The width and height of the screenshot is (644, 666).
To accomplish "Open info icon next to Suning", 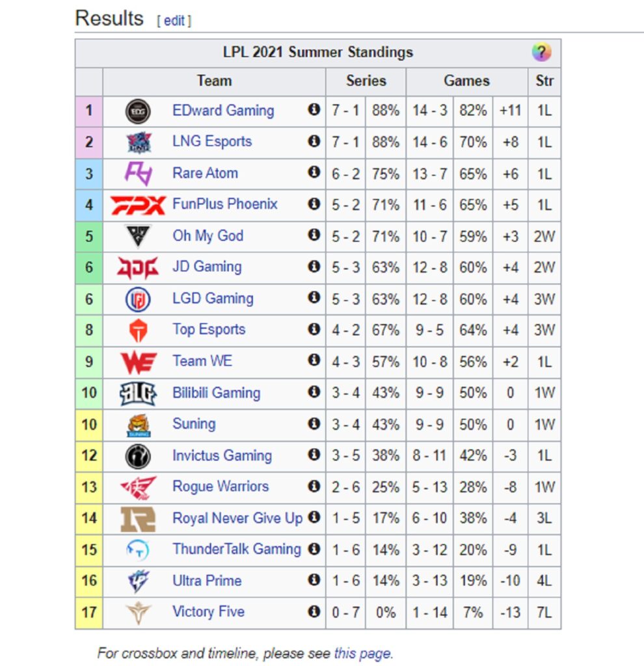I will click(314, 423).
